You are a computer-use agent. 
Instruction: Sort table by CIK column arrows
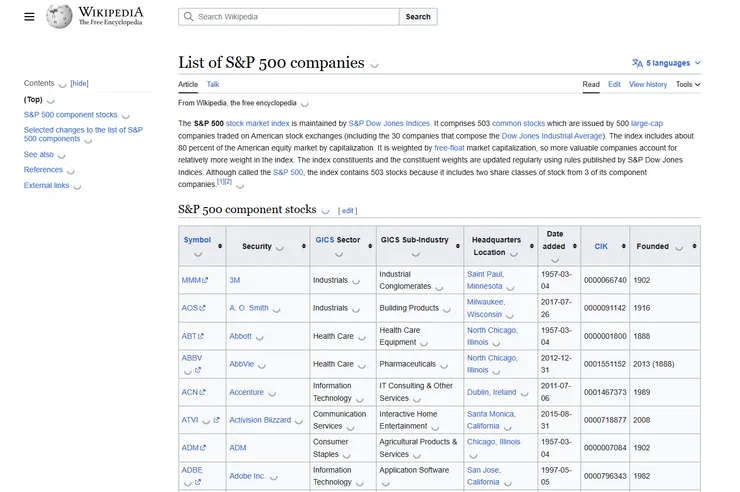pos(623,246)
